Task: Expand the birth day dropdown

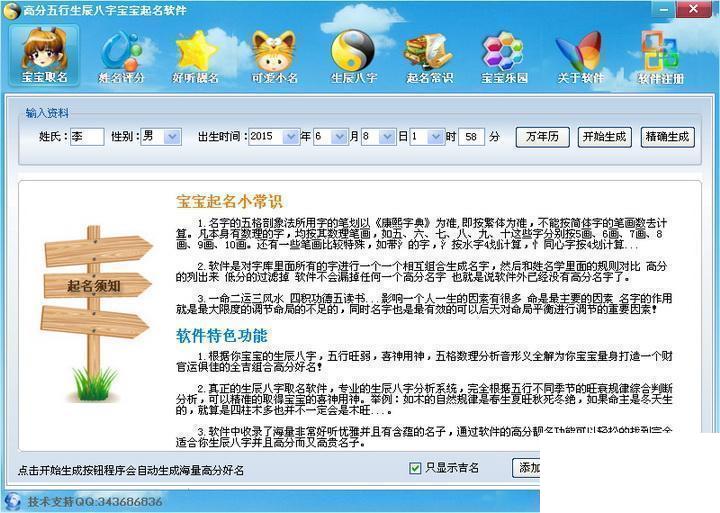Action: (x=387, y=136)
